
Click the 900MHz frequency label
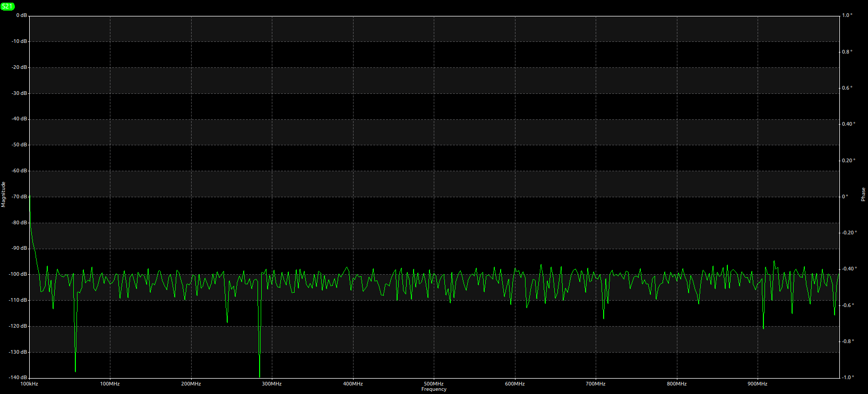tap(758, 384)
